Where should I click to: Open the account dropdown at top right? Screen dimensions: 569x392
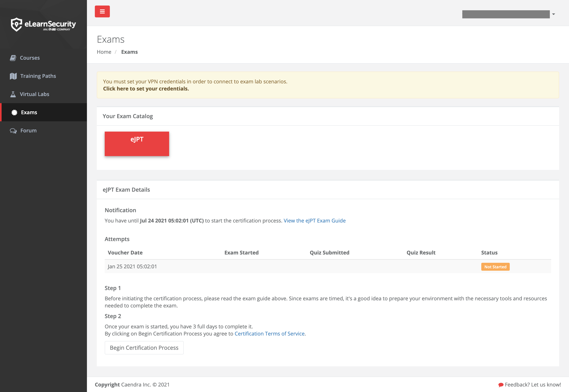506,14
